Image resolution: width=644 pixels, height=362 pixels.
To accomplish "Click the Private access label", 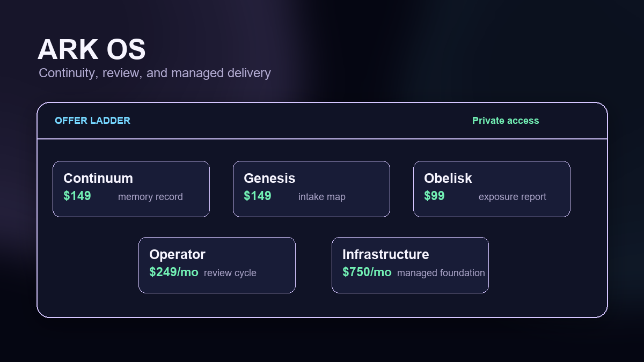I will pyautogui.click(x=506, y=121).
